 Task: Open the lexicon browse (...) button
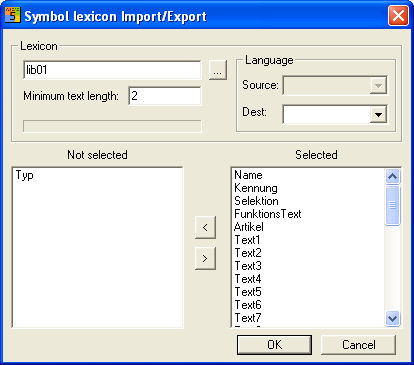pos(218,70)
